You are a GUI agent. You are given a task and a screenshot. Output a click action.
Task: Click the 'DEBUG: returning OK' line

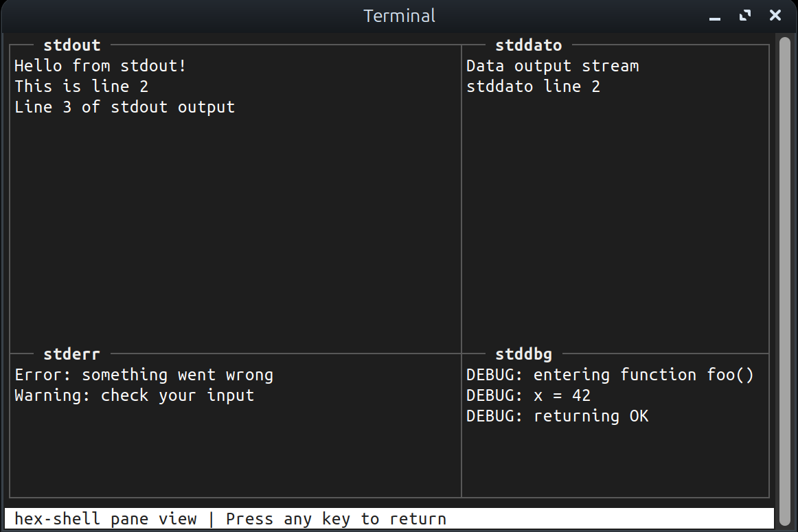[x=557, y=416]
